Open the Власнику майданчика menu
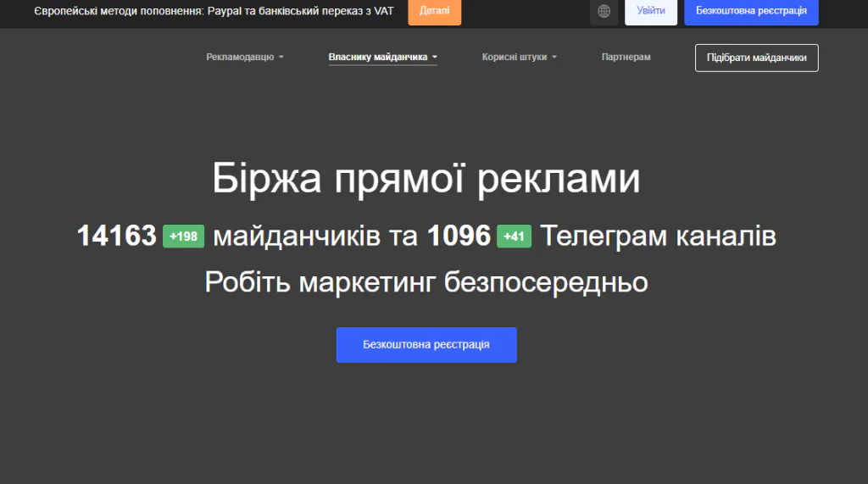The height and width of the screenshot is (484, 868). (x=377, y=57)
